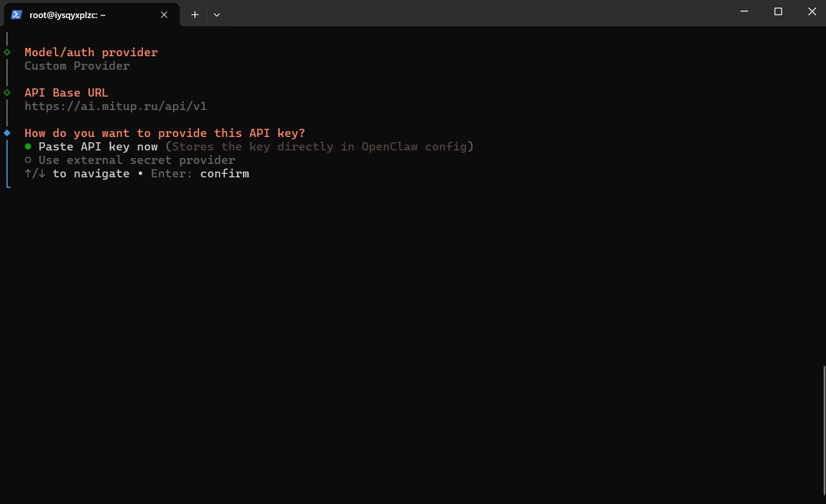
Task: Click the 'Enter: confirm' hint text
Action: click(x=200, y=173)
